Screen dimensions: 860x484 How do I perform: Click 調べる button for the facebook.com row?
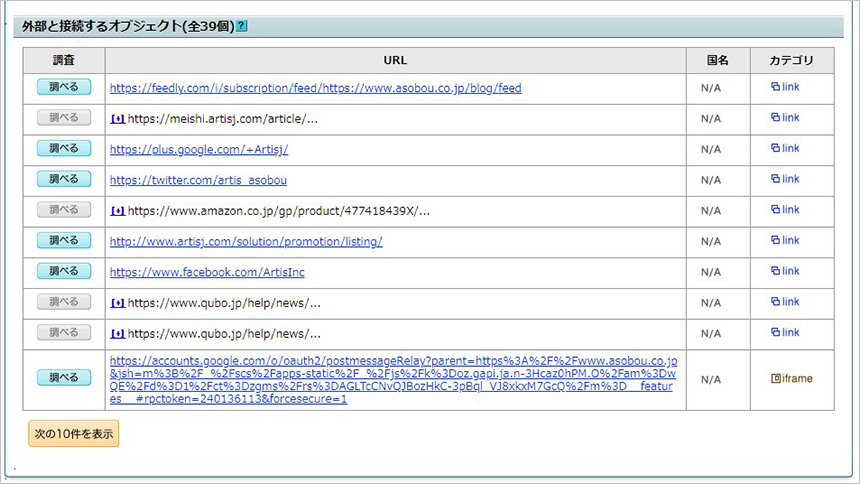click(x=64, y=271)
